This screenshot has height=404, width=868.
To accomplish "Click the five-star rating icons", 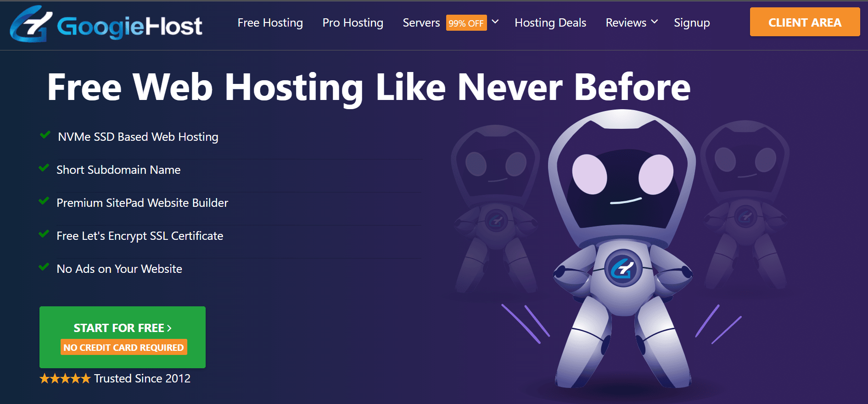I will [65, 378].
